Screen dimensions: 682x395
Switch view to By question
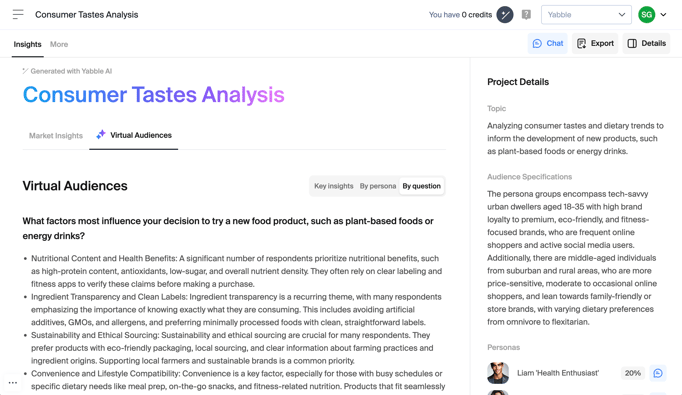pos(421,186)
